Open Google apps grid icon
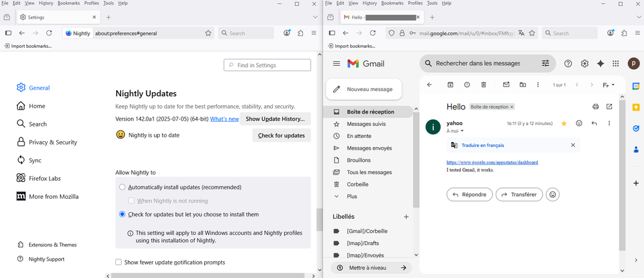The height and width of the screenshot is (278, 644). coord(616,63)
